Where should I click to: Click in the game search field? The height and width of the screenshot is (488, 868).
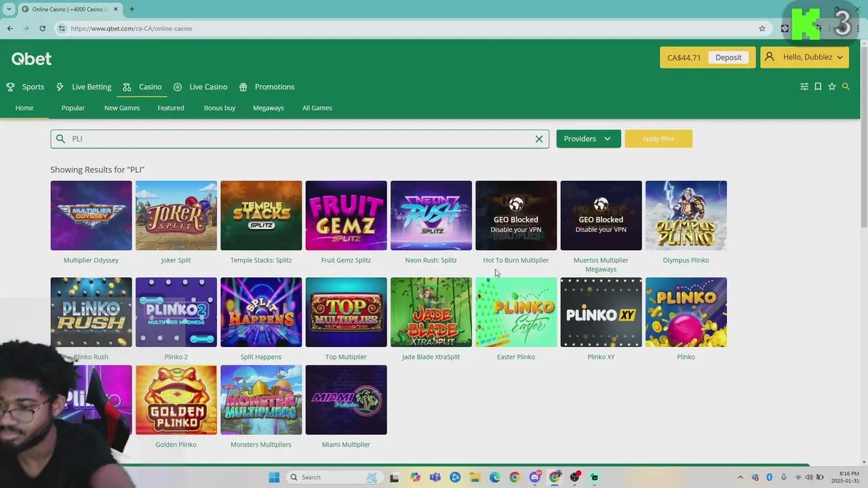tap(300, 139)
